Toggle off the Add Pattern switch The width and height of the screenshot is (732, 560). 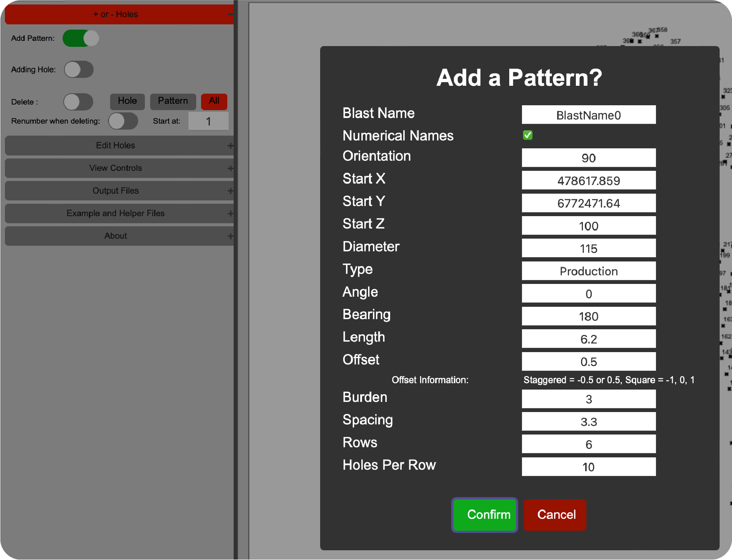coord(80,38)
